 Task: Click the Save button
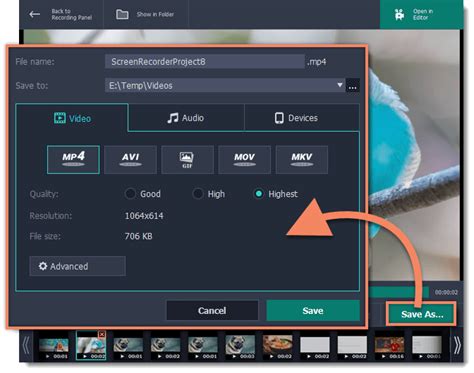point(313,311)
